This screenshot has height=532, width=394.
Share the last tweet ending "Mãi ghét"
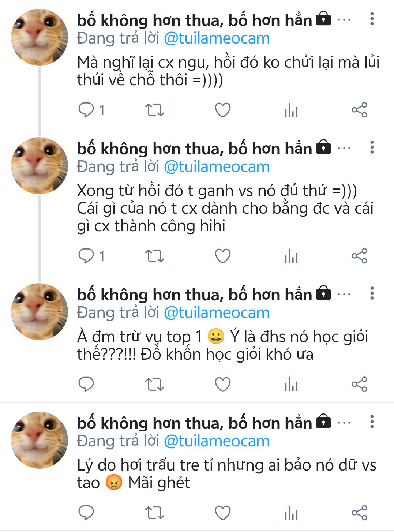[359, 513]
